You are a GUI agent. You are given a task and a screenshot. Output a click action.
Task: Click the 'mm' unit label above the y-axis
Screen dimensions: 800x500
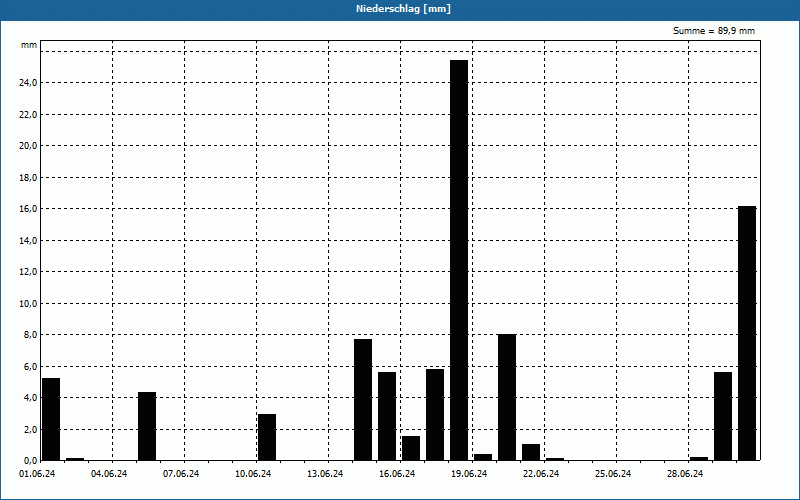29,45
